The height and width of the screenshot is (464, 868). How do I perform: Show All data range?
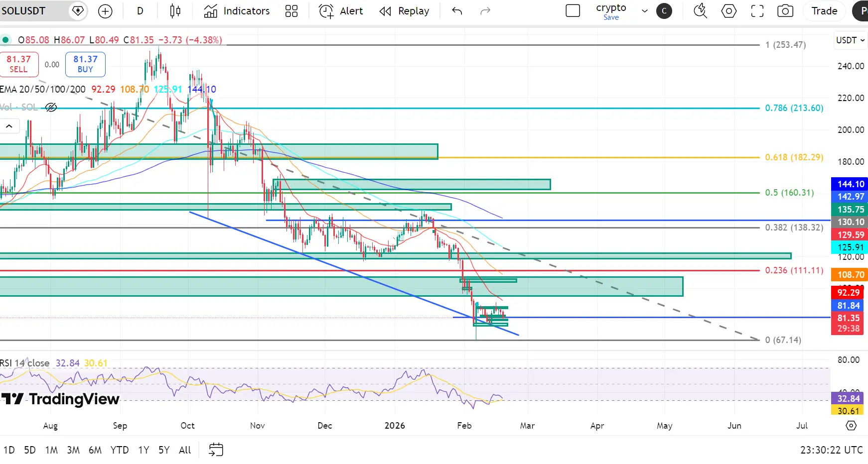[x=185, y=450]
